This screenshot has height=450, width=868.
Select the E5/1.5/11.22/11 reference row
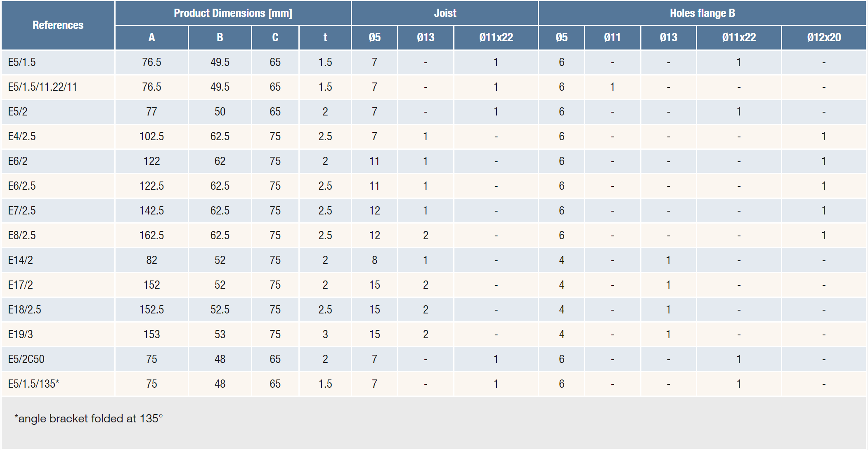pyautogui.click(x=43, y=87)
